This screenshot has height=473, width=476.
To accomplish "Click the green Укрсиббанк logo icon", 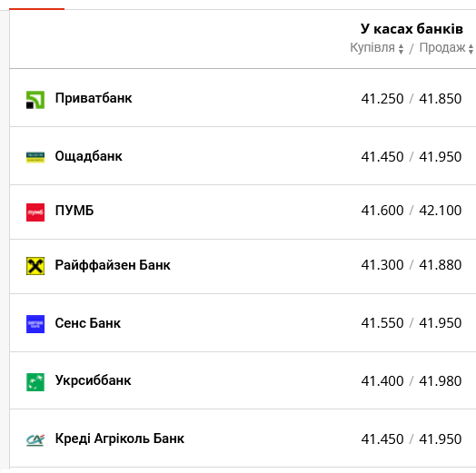I will 35,382.
